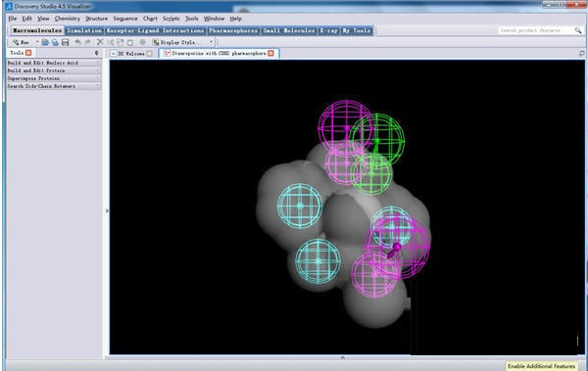The height and width of the screenshot is (371, 588).
Task: Click the Save floppy disk icon
Action: [x=66, y=42]
